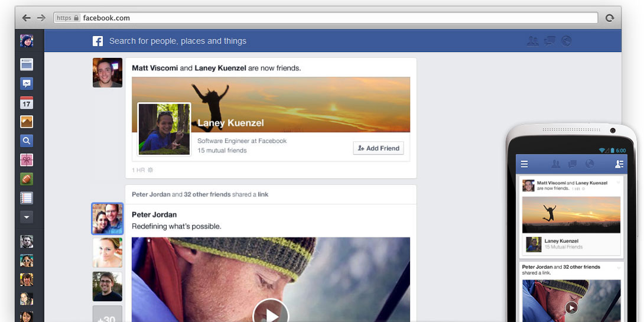Click the Facebook logo in blue bar
The width and height of the screenshot is (644, 322).
(x=97, y=41)
